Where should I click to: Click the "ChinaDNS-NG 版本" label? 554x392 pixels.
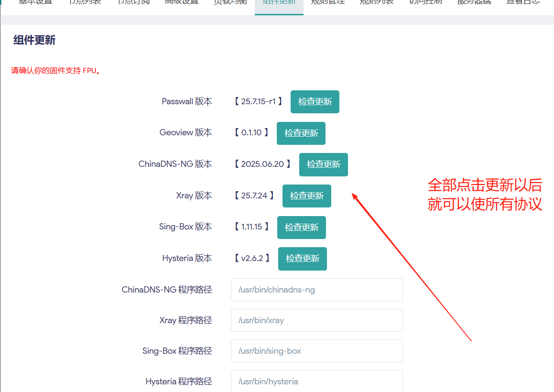[175, 164]
